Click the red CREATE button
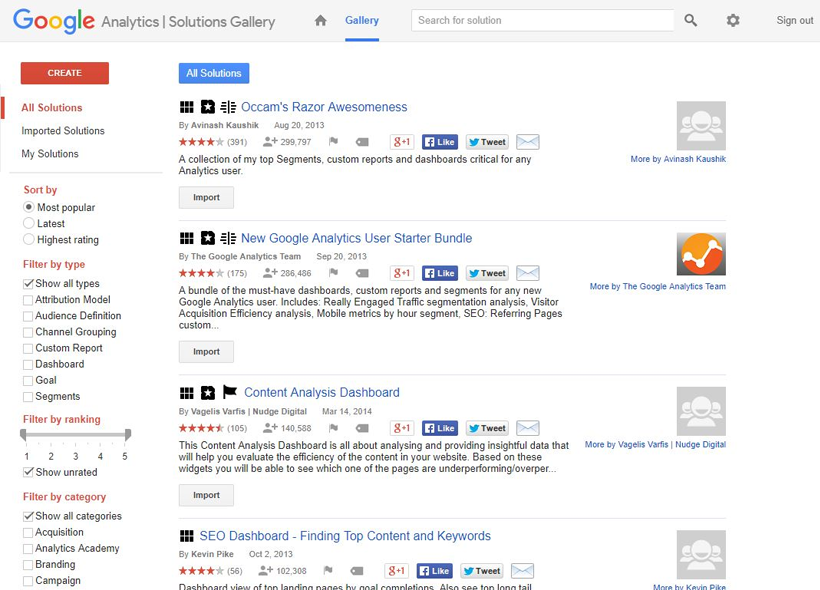This screenshot has height=590, width=820. 65,73
